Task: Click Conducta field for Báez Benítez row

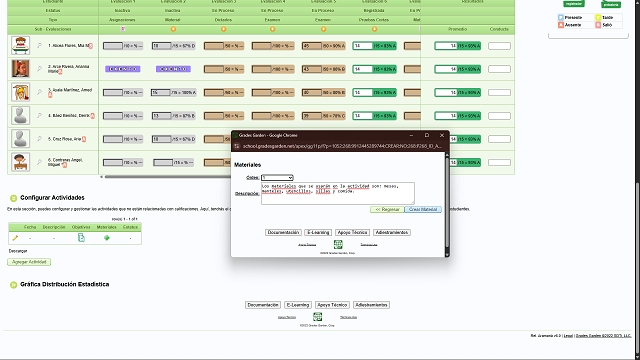Action: point(499,116)
